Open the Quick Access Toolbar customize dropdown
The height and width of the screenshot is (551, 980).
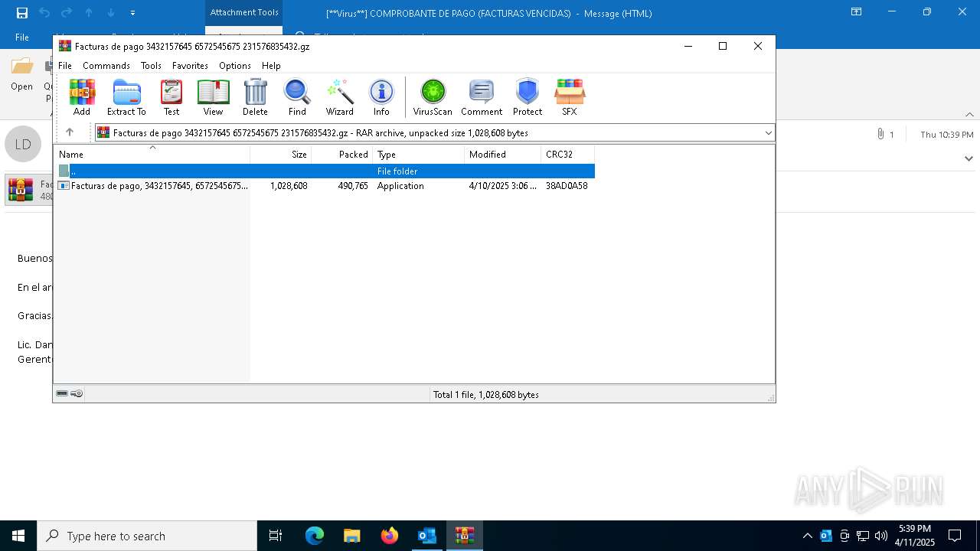tap(132, 13)
